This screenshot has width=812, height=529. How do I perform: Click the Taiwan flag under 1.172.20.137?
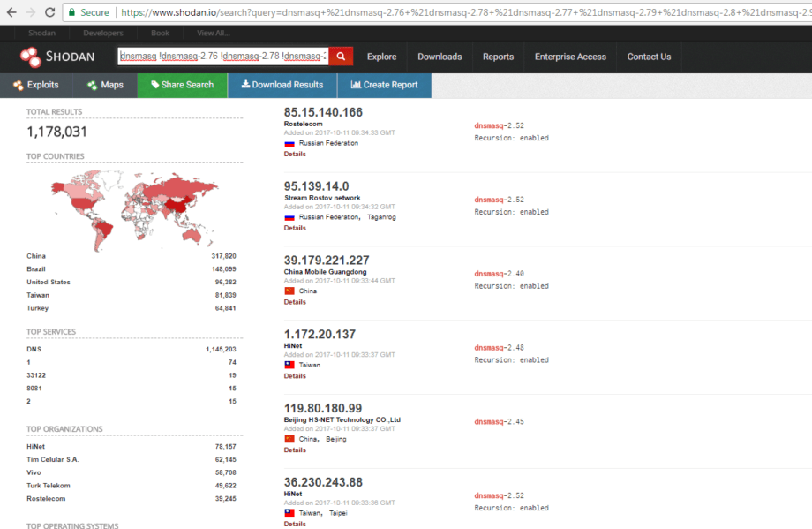pyautogui.click(x=289, y=365)
